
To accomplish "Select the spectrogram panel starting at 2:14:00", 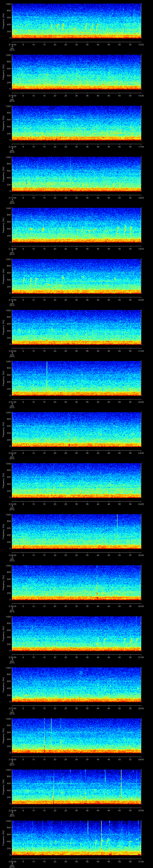I will click(77, 21).
